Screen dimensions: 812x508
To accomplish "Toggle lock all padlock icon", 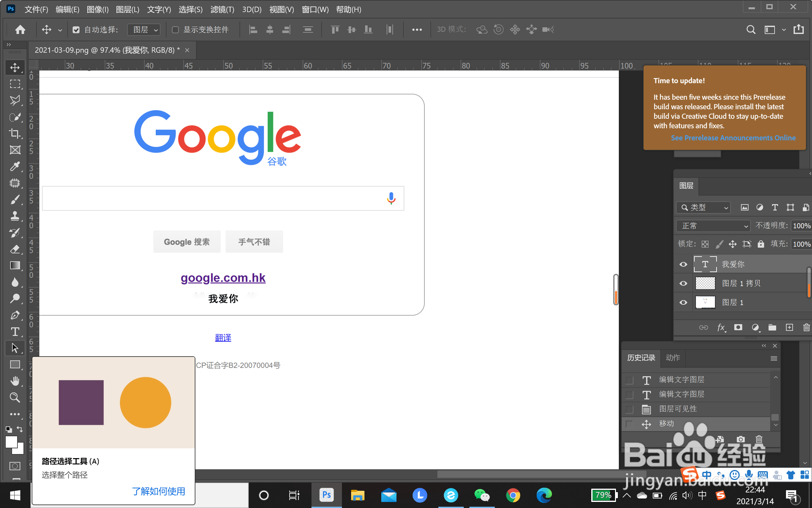I will point(761,244).
